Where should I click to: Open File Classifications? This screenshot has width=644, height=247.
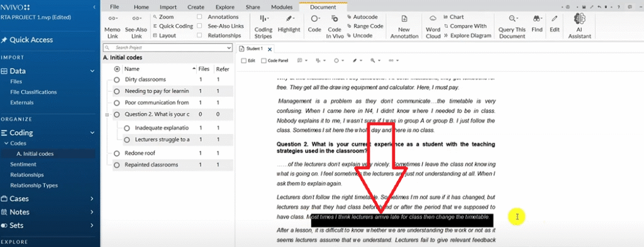point(33,92)
